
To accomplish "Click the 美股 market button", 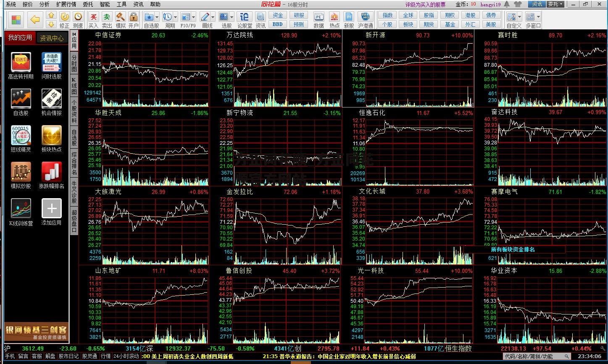I will tap(491, 24).
